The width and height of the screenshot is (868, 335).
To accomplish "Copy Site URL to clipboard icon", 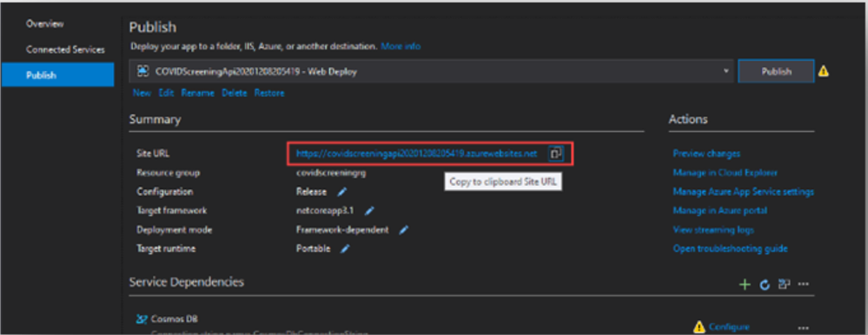I will pos(556,154).
